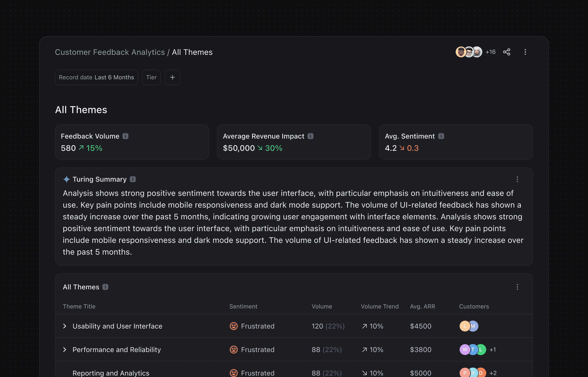Screen dimensions: 588x377
Task: Open the Record date Last 6 Months filter
Action: pos(96,77)
